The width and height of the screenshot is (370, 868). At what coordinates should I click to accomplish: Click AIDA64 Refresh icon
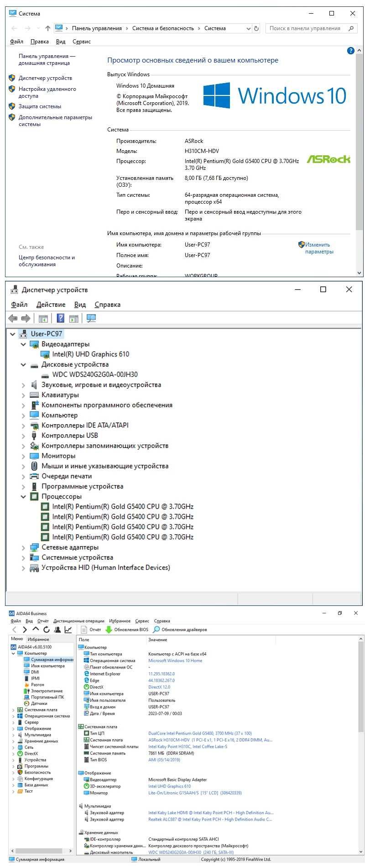tap(47, 630)
